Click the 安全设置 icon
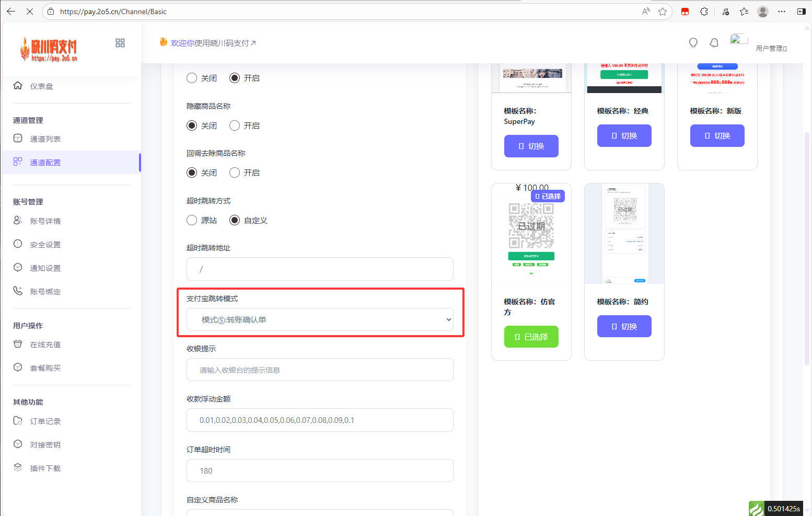This screenshot has width=812, height=516. coord(18,244)
